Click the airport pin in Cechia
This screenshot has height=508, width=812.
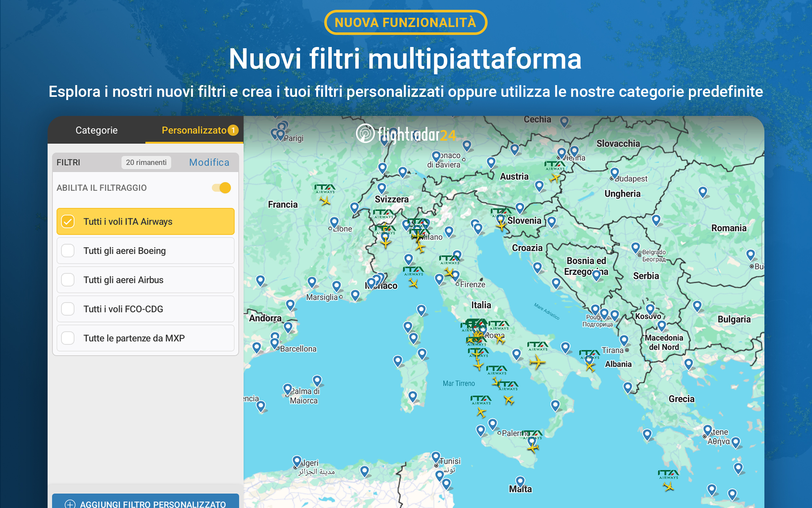(x=564, y=122)
